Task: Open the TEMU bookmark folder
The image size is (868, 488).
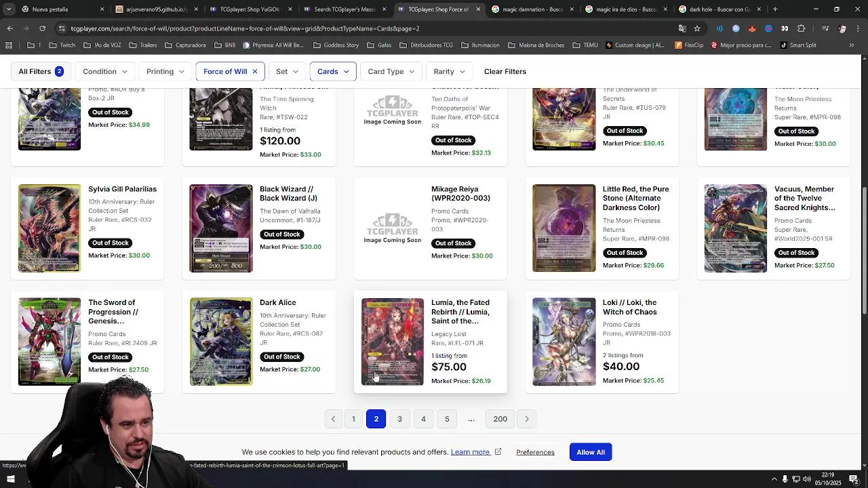Action: (x=585, y=45)
